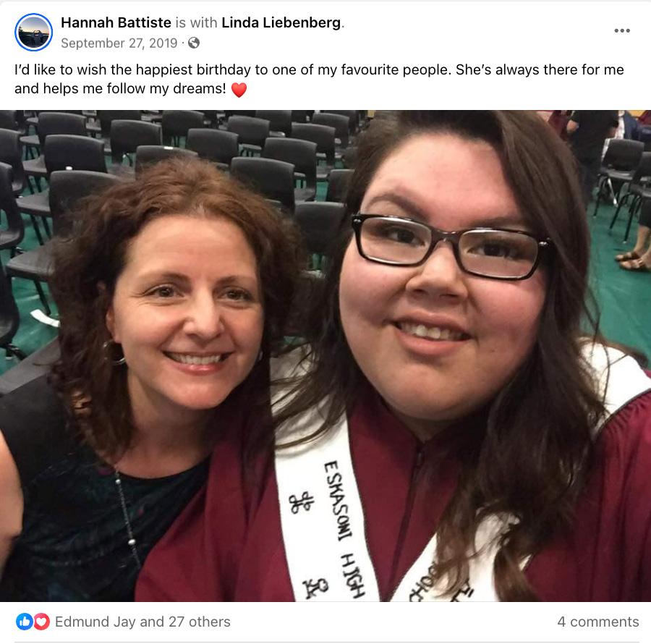Open the selfie photo in full view
This screenshot has width=651, height=644.
pyautogui.click(x=325, y=356)
